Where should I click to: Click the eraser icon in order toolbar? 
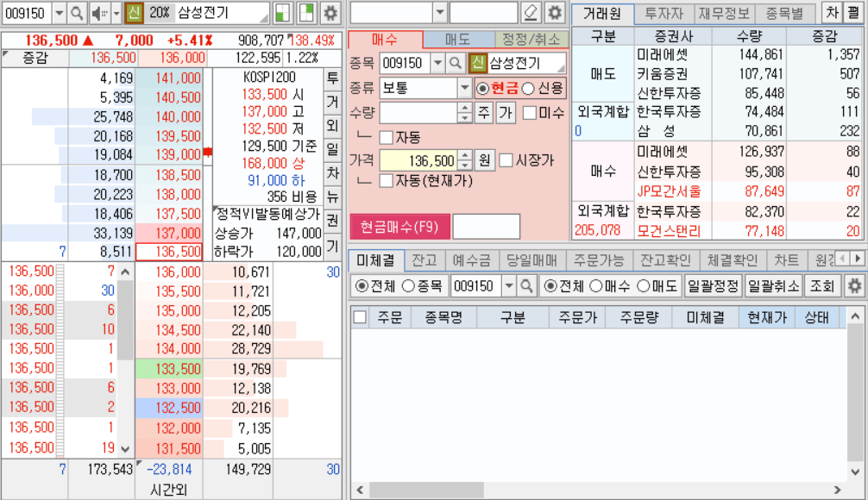tap(531, 13)
